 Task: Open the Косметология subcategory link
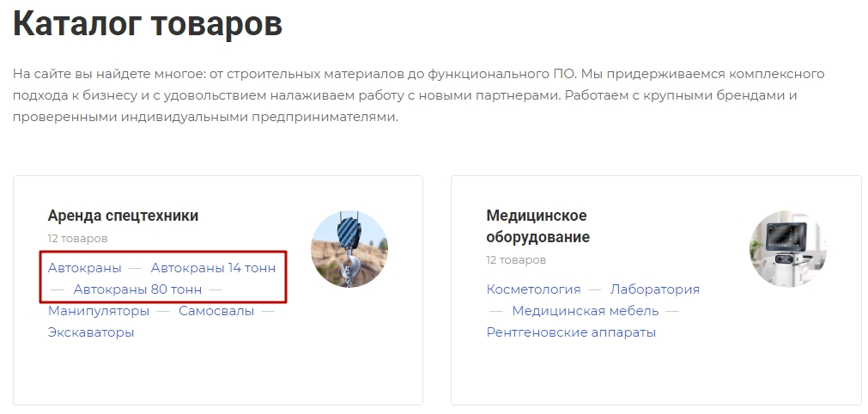[x=534, y=289]
